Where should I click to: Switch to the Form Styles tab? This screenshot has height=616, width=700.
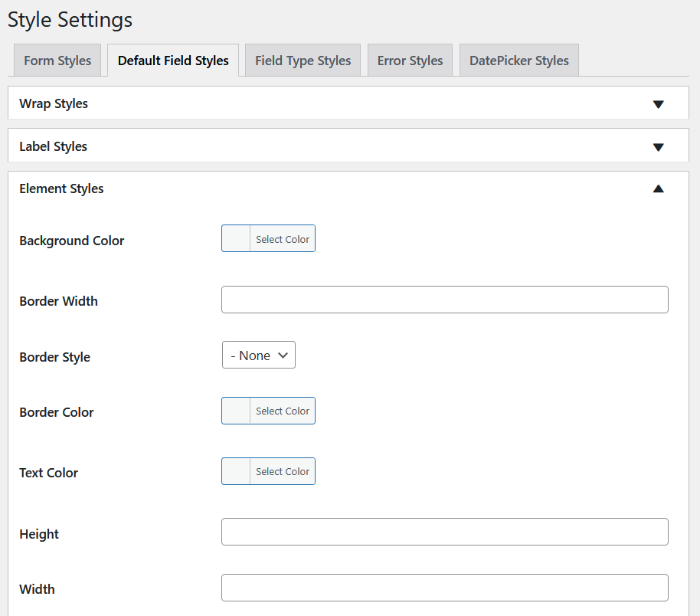57,60
